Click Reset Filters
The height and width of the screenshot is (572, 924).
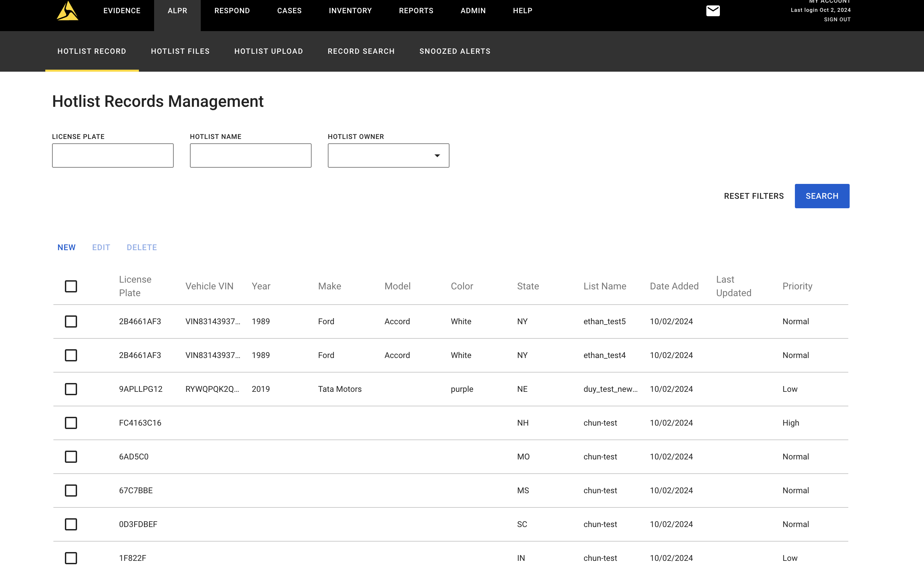pyautogui.click(x=753, y=196)
